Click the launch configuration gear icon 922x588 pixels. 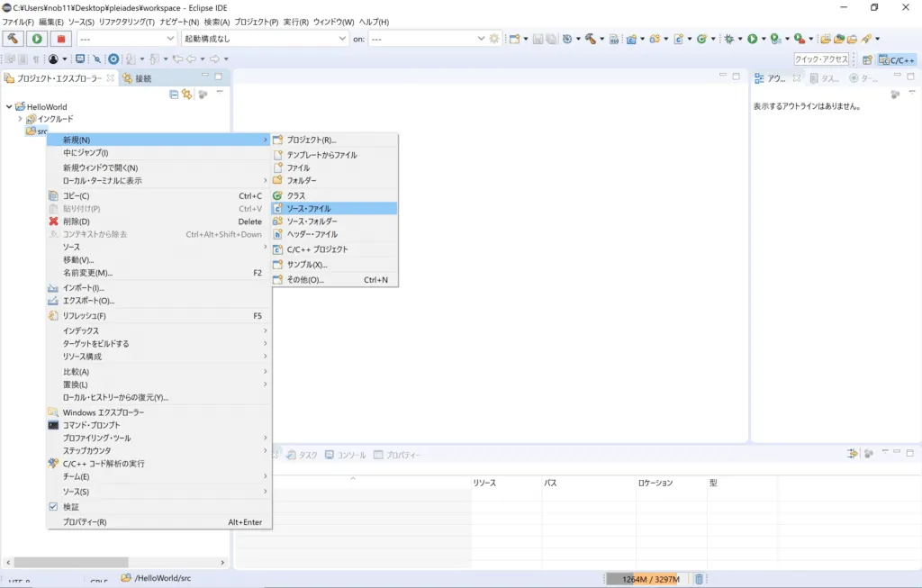coord(494,39)
